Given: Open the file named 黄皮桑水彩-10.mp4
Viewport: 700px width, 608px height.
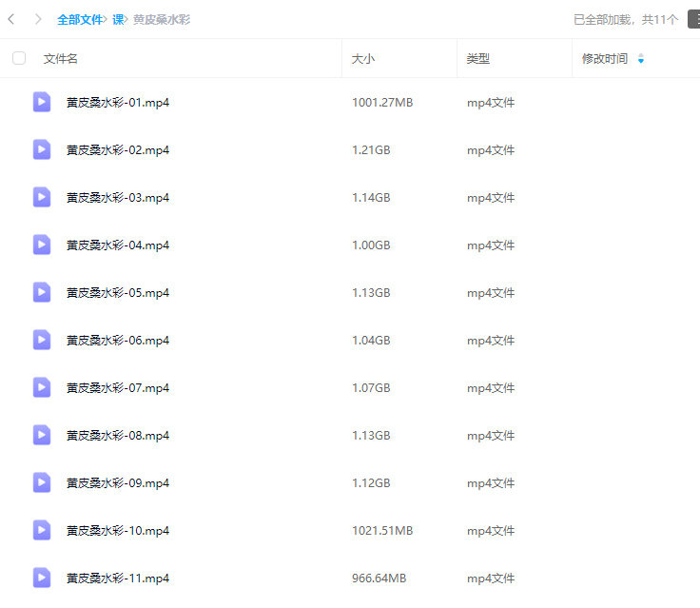Looking at the screenshot, I should click(x=118, y=530).
